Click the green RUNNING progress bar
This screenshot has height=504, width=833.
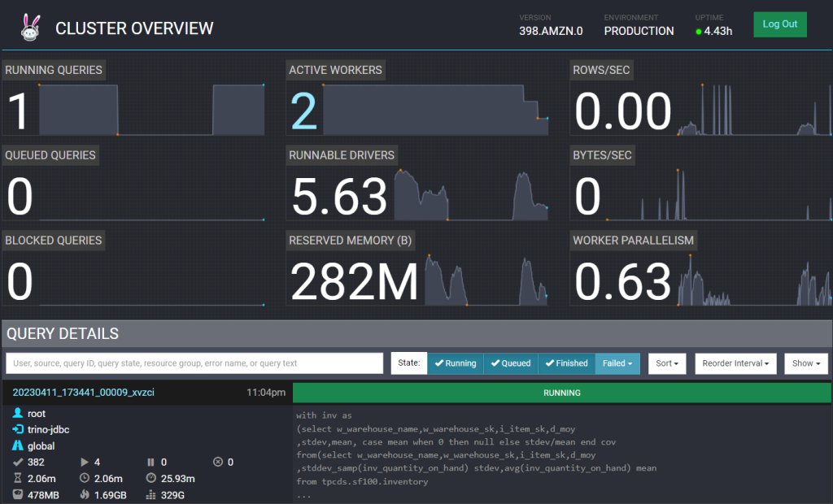click(x=561, y=393)
